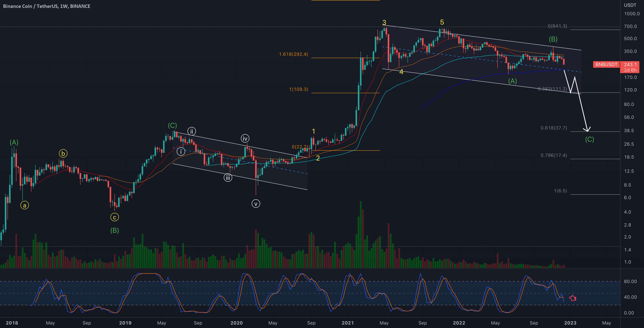Click the 2021 label on the time axis
The image size is (644, 328).
point(348,323)
